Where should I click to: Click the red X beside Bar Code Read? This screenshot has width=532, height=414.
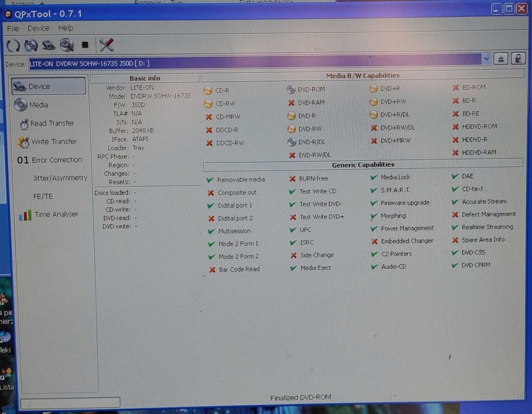coord(212,270)
